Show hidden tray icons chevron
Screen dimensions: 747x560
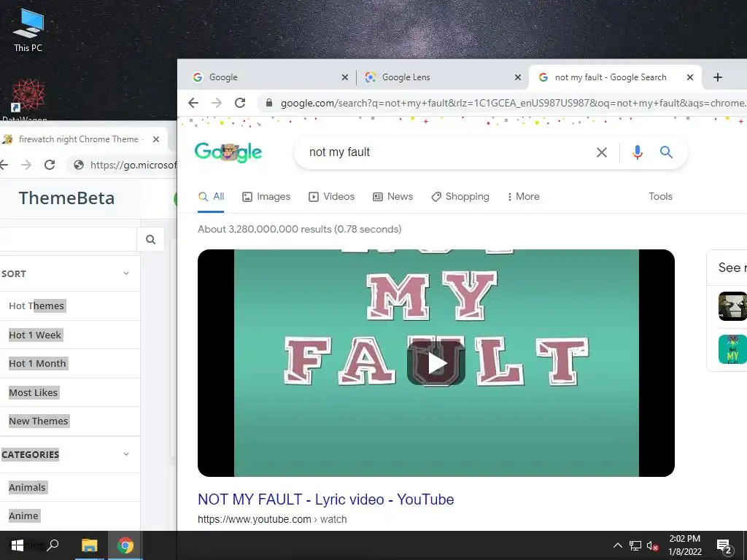pos(617,545)
